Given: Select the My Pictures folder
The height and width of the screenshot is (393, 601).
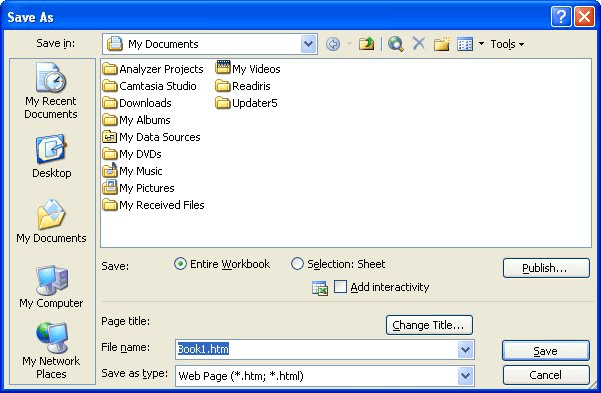Looking at the screenshot, I should coord(139,188).
